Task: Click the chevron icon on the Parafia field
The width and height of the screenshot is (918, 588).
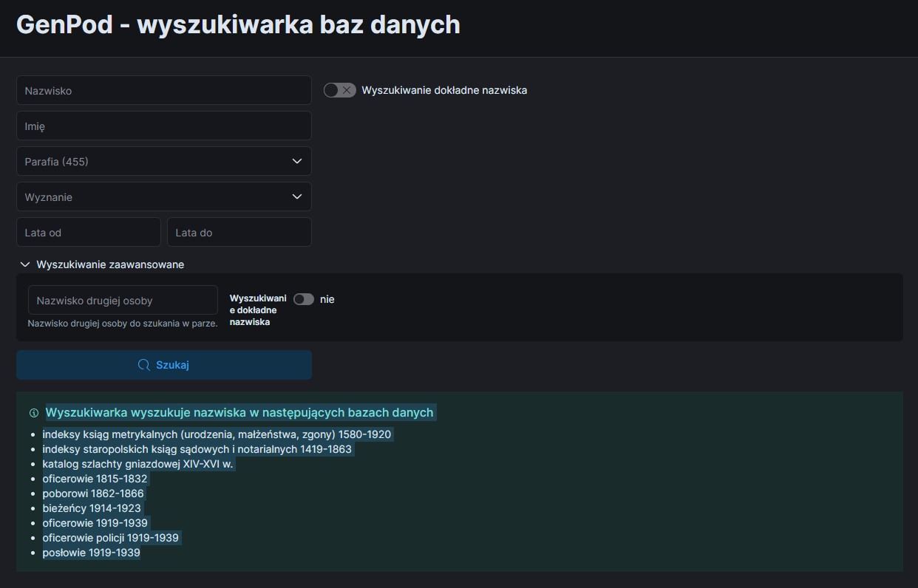Action: 297,161
